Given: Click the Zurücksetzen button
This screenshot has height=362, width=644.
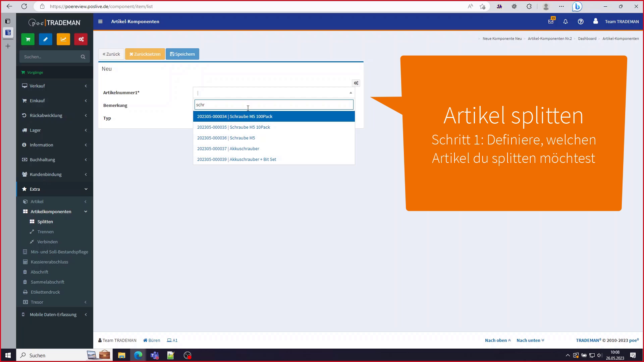Looking at the screenshot, I should 145,54.
